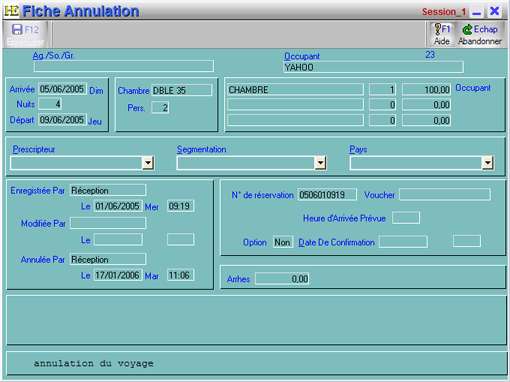Click the Chambre field DBLE 35
Screen dimensions: 510x382
click(182, 90)
